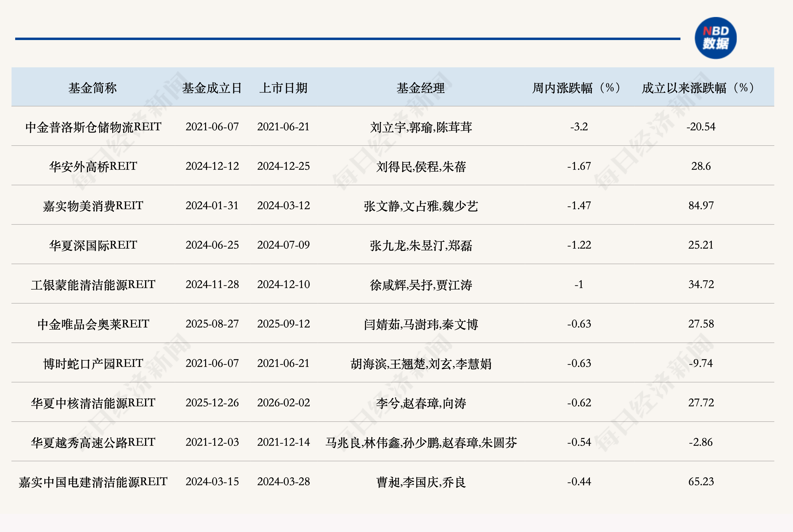
Task: Click the NBD数据 logo badge
Action: 716,38
